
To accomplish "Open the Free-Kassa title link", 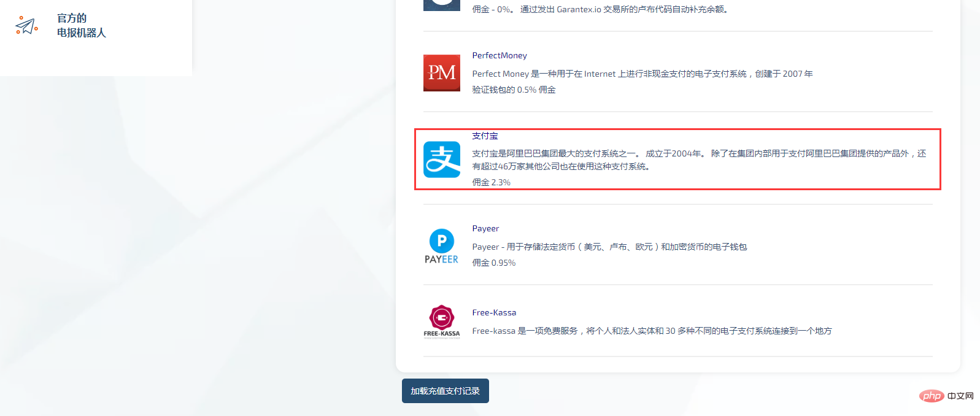I will click(x=494, y=312).
